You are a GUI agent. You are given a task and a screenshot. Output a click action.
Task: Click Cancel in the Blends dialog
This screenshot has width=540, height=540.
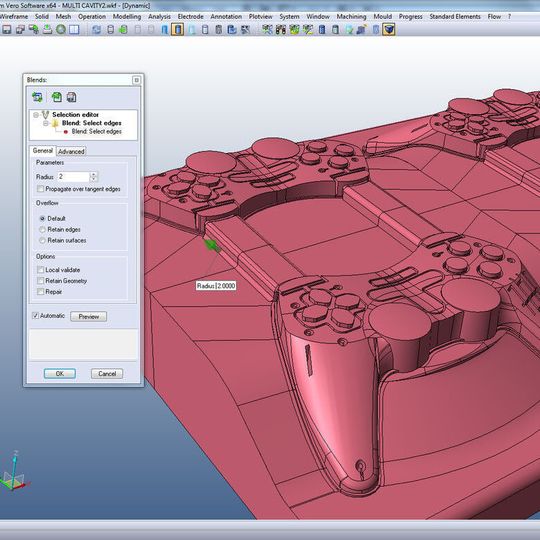107,374
